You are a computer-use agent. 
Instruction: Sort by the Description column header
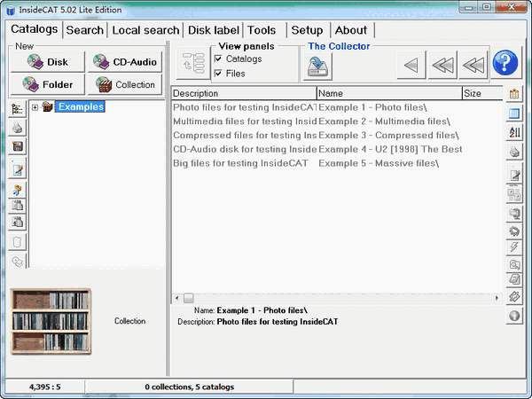coord(245,93)
